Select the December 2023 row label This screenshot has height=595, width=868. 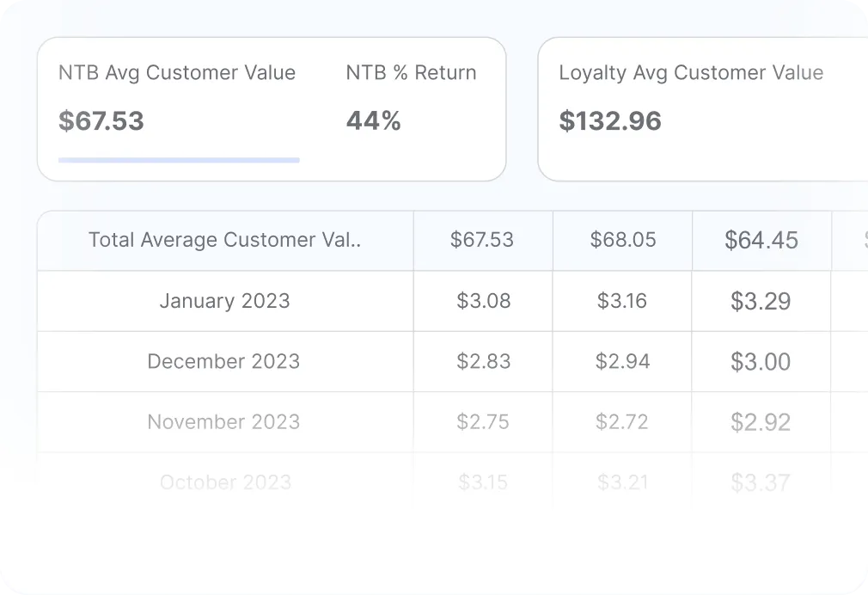223,361
